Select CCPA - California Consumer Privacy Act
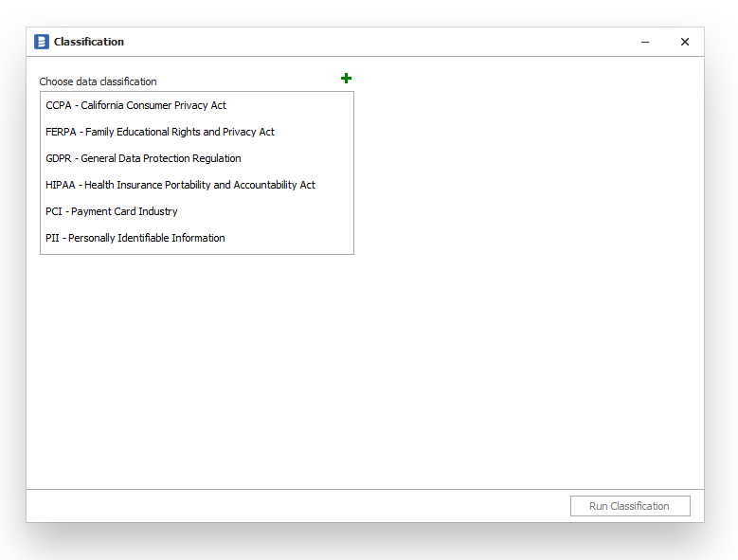 point(135,105)
